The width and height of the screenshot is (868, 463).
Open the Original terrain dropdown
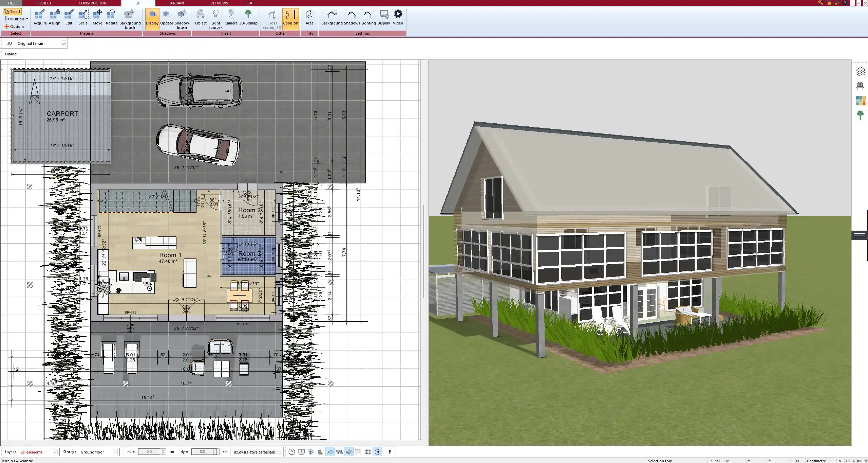[x=64, y=43]
